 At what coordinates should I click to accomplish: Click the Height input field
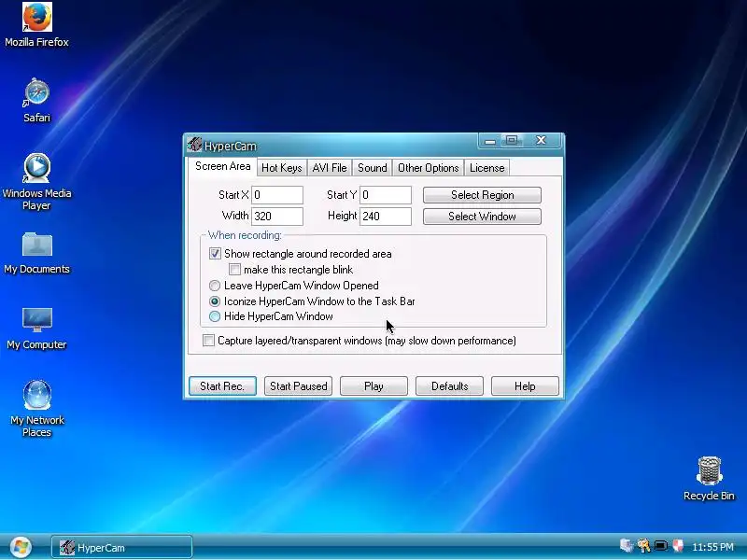pos(386,217)
